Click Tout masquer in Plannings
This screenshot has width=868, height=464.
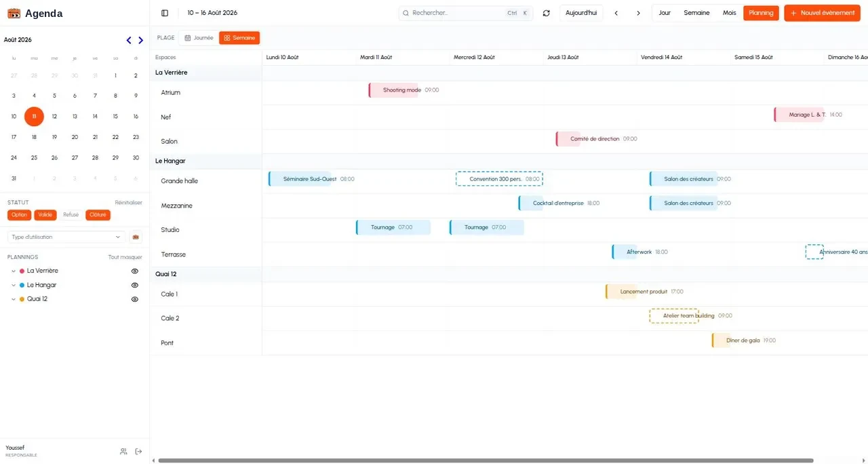[x=125, y=257]
